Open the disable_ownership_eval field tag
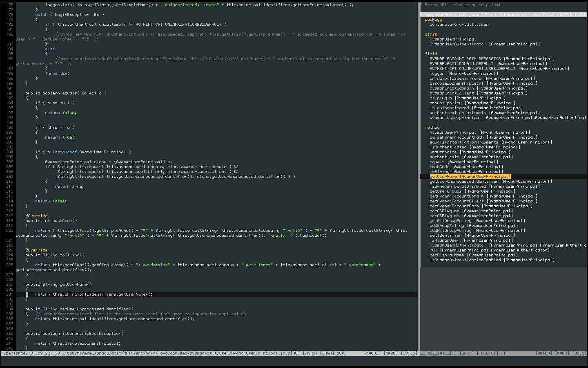Image resolution: width=588 pixels, height=368 pixels. [483, 83]
